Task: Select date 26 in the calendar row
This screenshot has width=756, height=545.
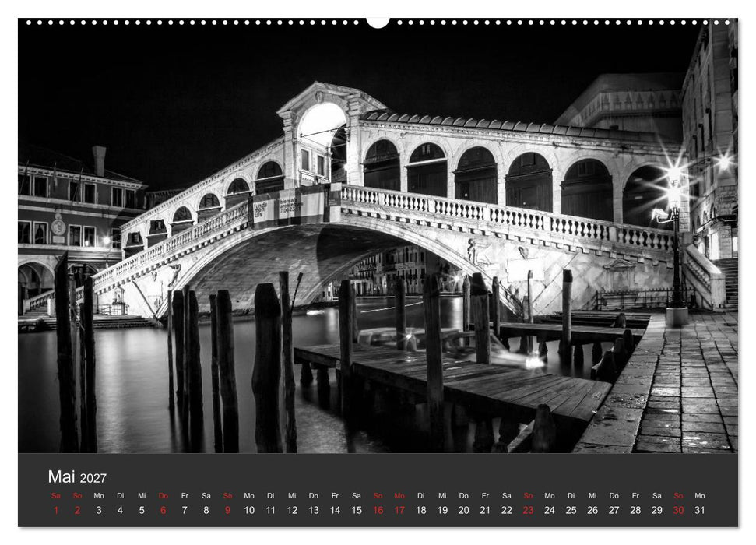Action: pos(592,510)
